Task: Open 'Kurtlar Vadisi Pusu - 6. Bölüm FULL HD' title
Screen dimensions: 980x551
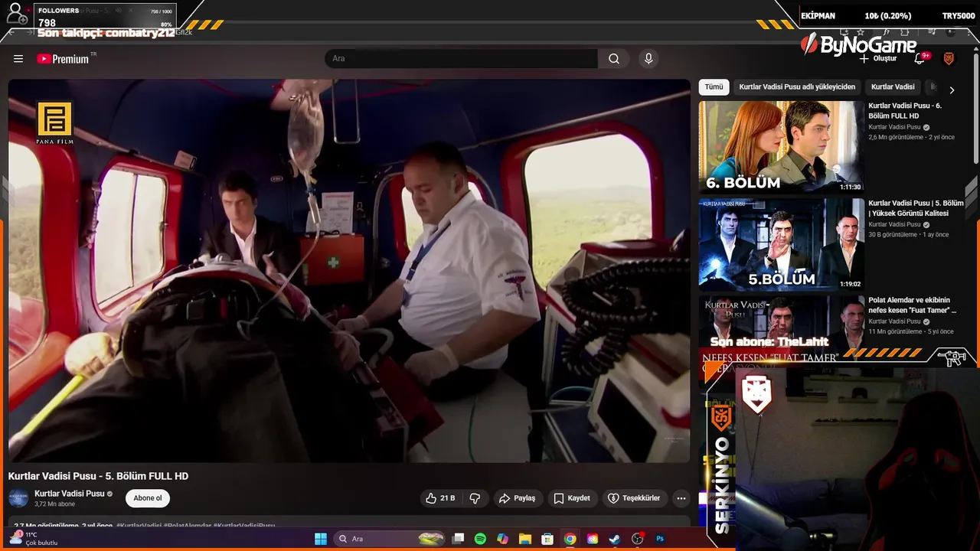Action: (905, 111)
